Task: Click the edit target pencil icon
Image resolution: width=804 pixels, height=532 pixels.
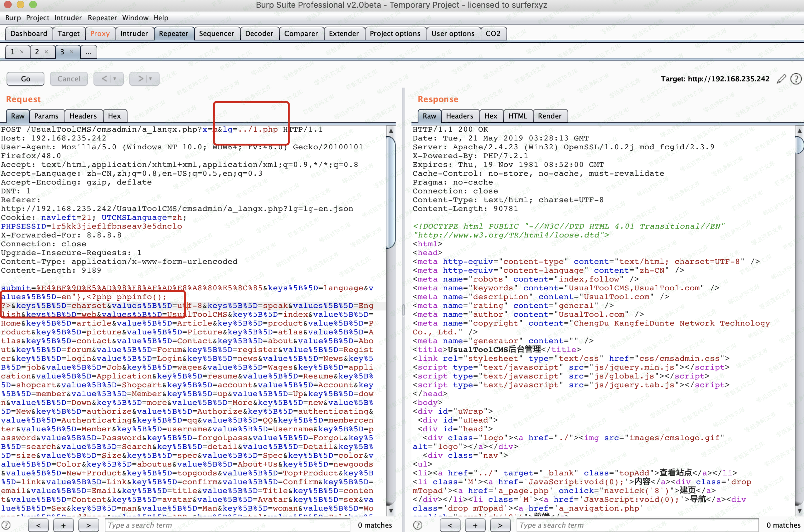Action: [x=781, y=79]
